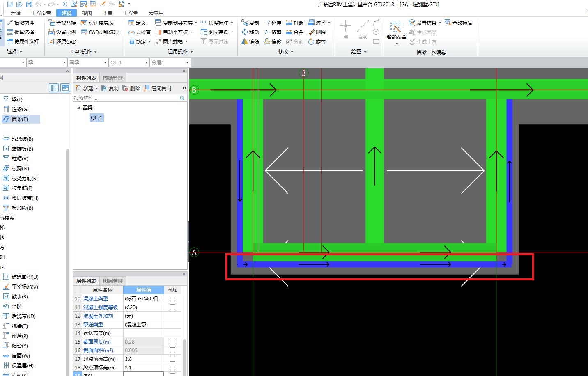Click the 延伸 extend tool

273,23
